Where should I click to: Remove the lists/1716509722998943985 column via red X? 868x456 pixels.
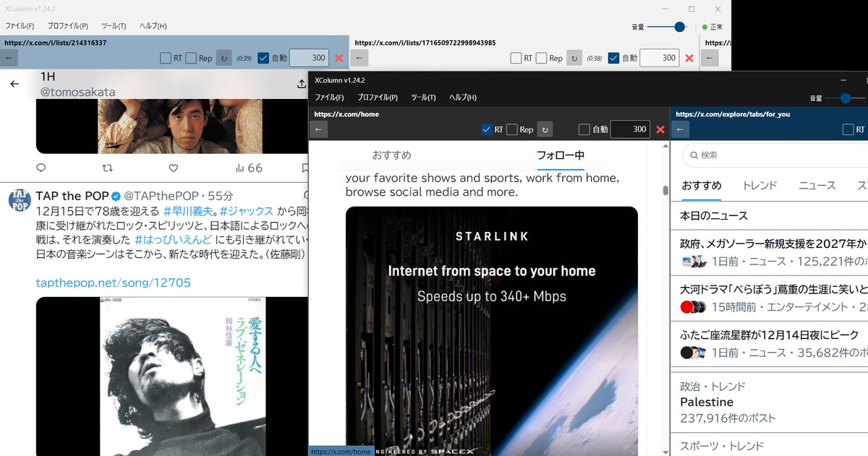click(x=689, y=58)
